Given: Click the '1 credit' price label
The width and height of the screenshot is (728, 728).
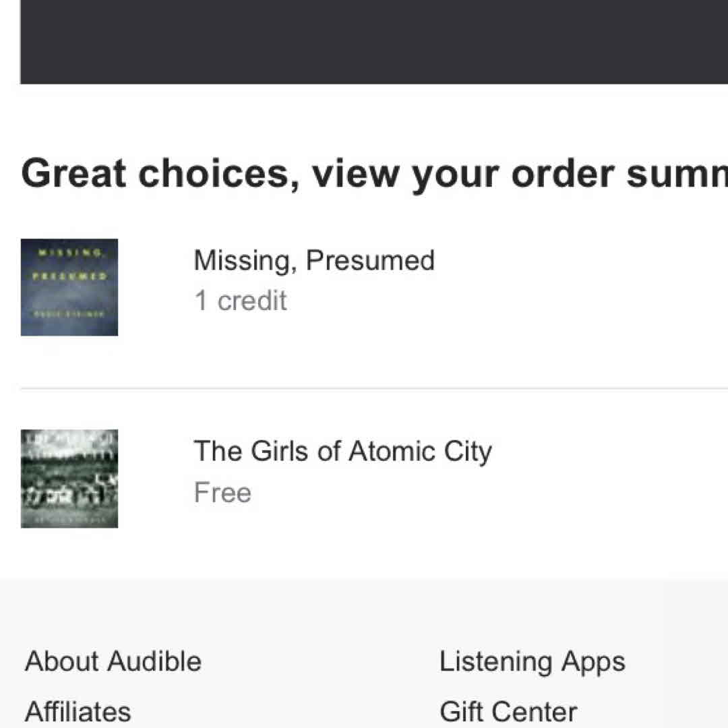Looking at the screenshot, I should (241, 301).
